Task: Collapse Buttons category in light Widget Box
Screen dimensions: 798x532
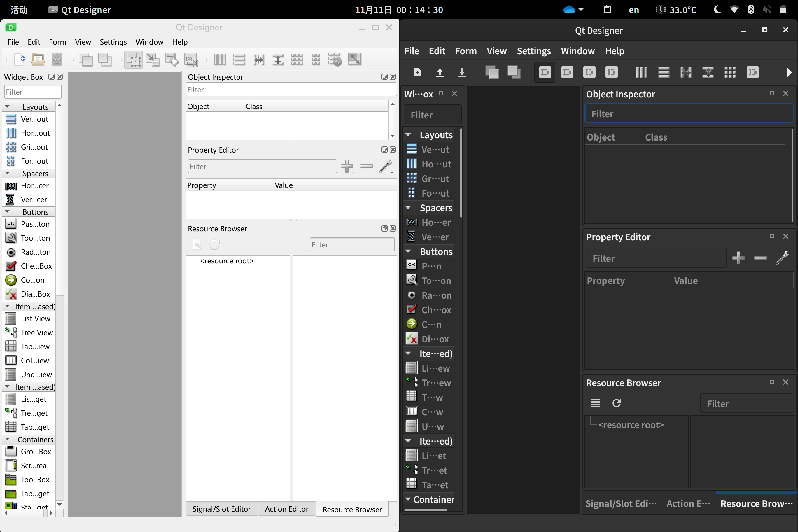Action: (x=8, y=211)
